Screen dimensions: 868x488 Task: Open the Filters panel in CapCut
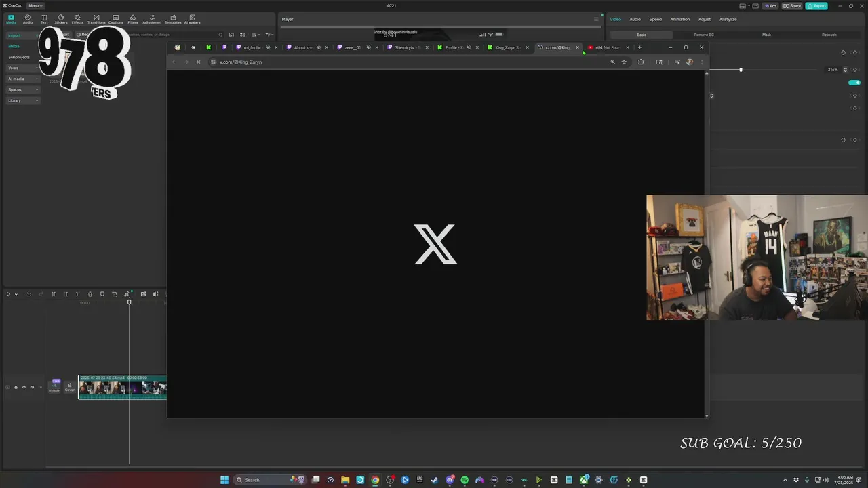point(133,19)
